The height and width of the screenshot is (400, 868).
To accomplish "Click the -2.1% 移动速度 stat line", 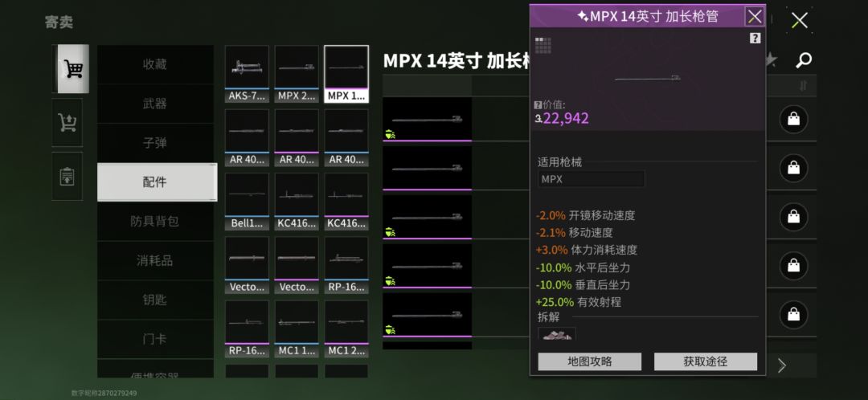I will coord(574,233).
